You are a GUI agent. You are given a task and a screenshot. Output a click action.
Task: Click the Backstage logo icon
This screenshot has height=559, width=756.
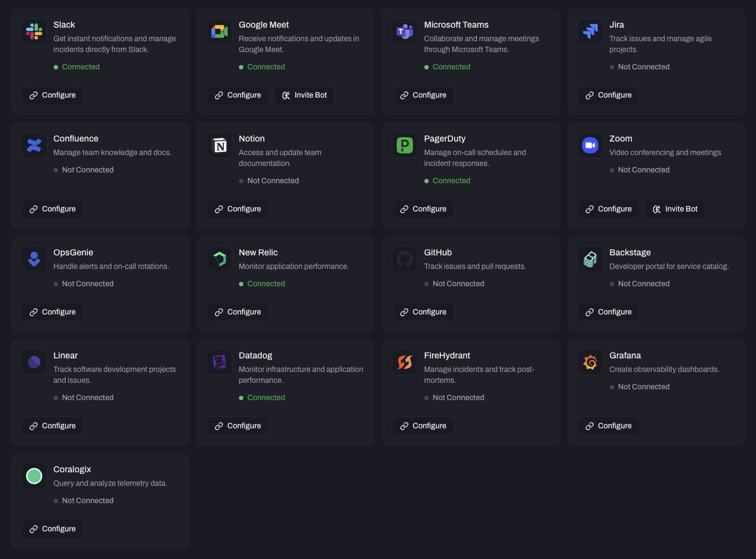click(x=590, y=259)
